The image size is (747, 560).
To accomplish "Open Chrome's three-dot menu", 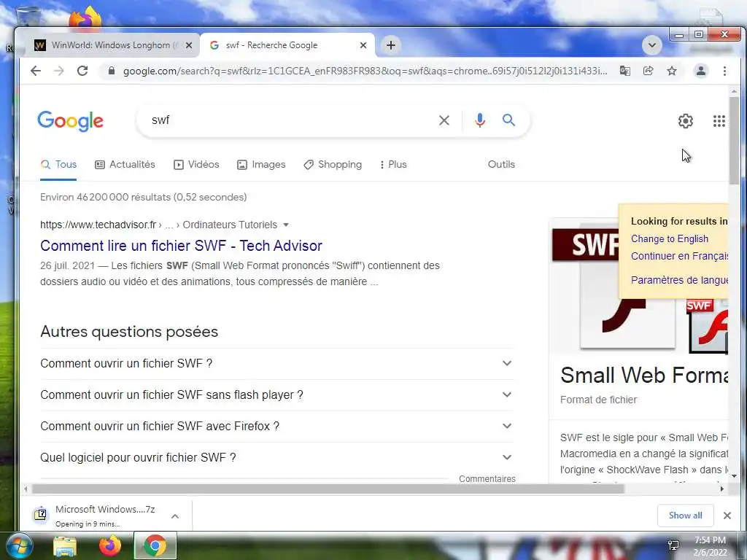I will (724, 71).
